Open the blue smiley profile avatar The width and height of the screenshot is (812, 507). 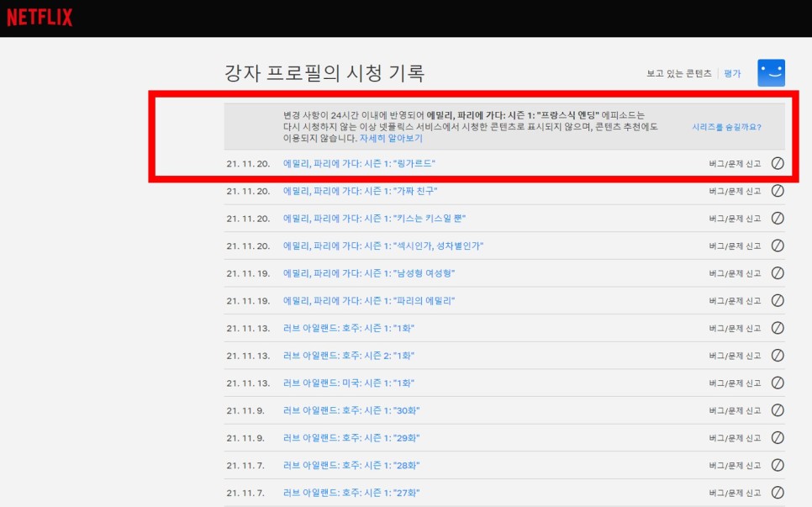click(771, 73)
